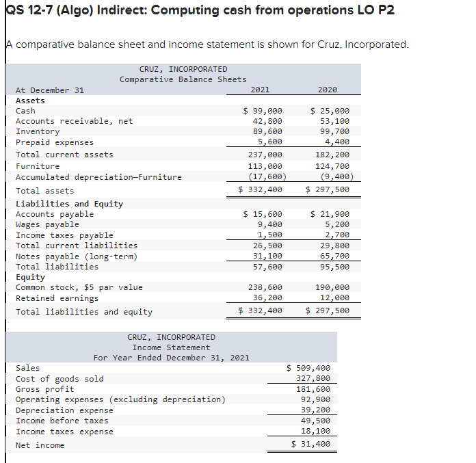The image size is (476, 463).
Task: Click the Sales value $509,400
Action: click(308, 368)
